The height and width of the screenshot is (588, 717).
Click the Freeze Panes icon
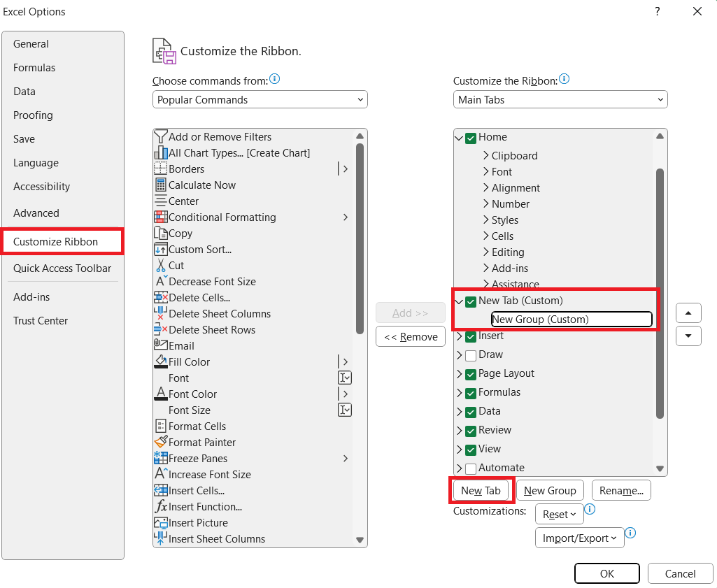[160, 458]
